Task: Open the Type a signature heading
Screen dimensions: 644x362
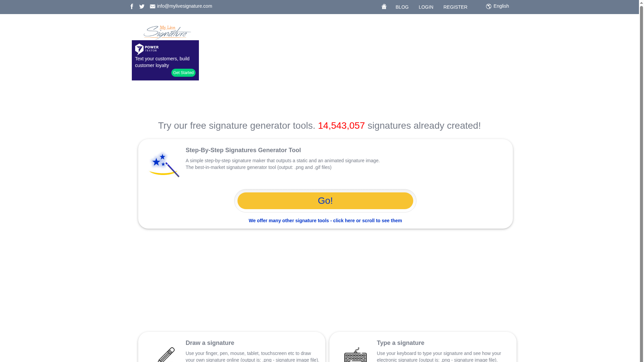Action: point(400,343)
